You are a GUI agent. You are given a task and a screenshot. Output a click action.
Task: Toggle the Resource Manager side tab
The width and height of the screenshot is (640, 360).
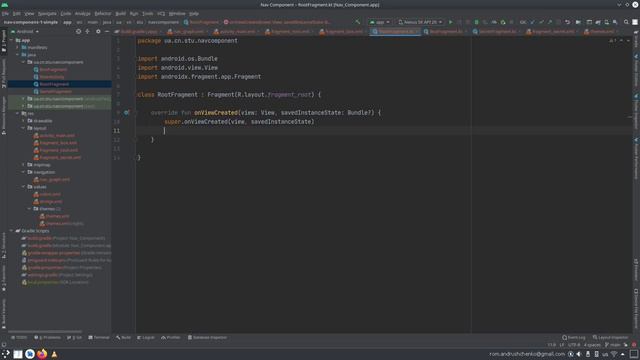tap(4, 116)
